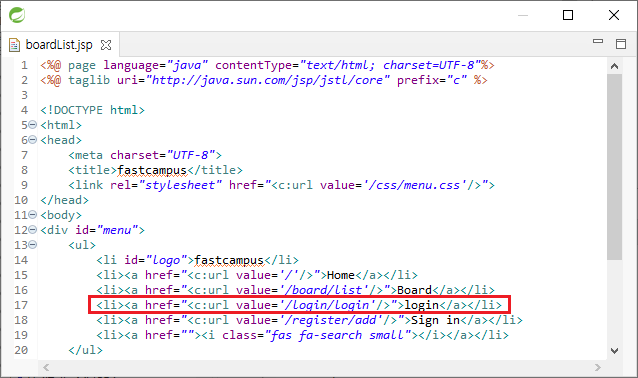Click the 'Home' link text on line 15
The width and height of the screenshot is (638, 378).
click(341, 275)
